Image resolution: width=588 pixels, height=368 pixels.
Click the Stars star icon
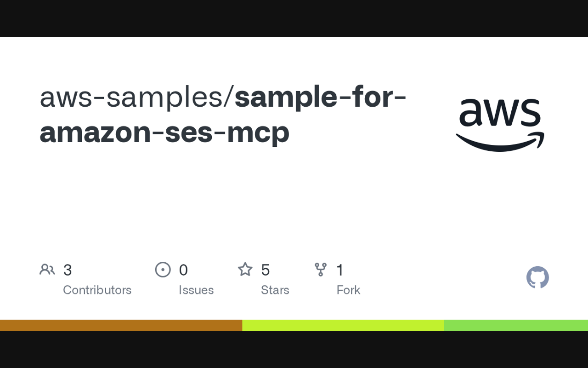tap(245, 270)
